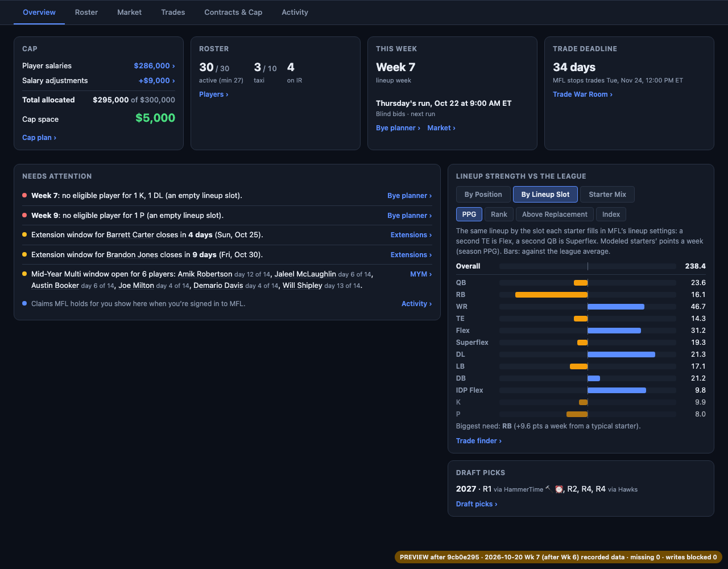Select the PPG metric

coord(469,215)
